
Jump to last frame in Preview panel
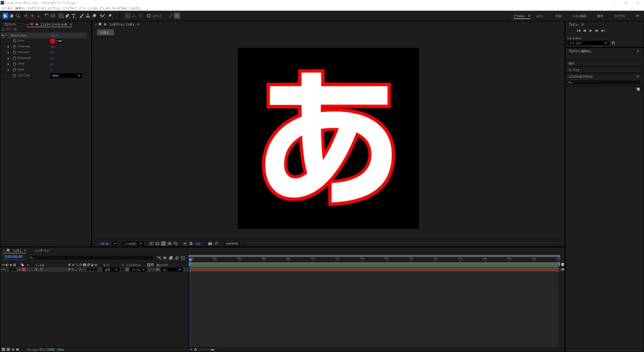coord(603,31)
